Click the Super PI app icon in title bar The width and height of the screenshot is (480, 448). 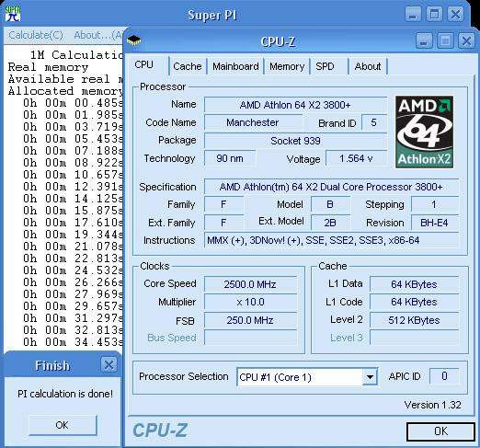13,14
